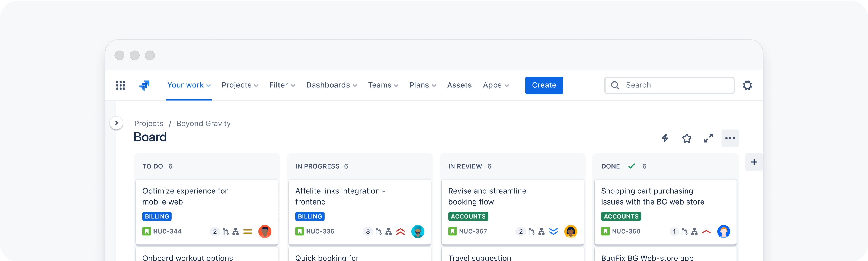Open issue NUC-367 key link

coord(473,231)
